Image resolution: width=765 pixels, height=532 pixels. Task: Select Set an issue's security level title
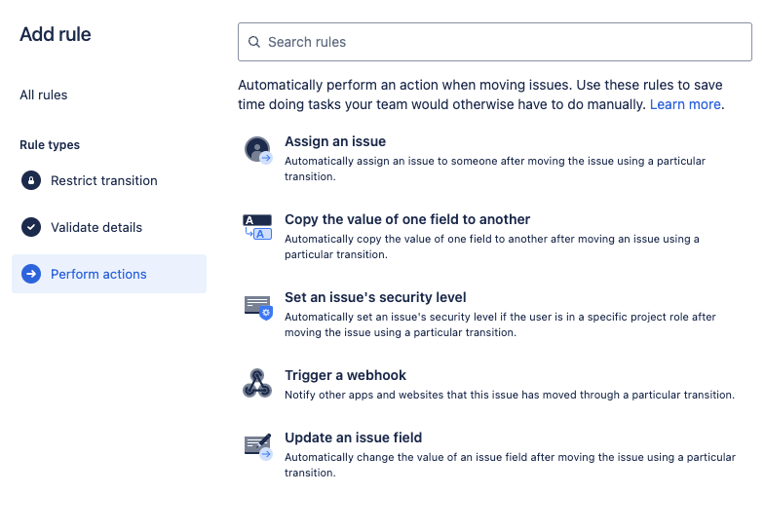(x=375, y=297)
